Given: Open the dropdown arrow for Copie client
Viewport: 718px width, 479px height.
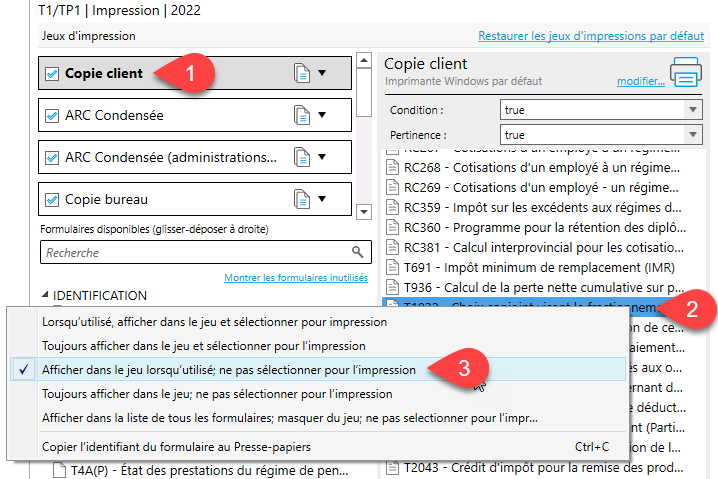Looking at the screenshot, I should click(x=322, y=73).
